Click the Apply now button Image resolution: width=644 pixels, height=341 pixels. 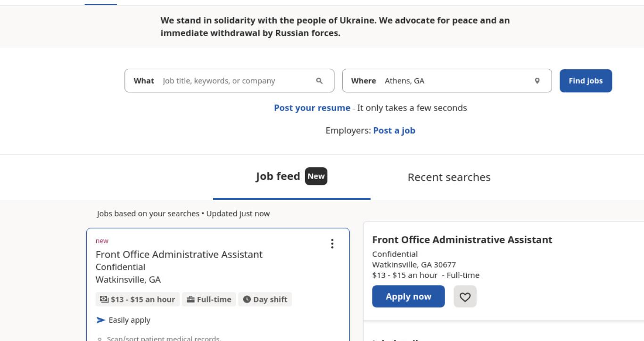[408, 296]
